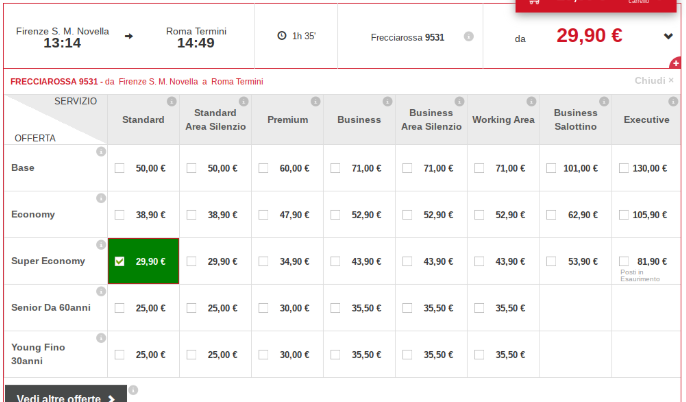Click Standard column header
Screen dimensions: 686x402
(x=143, y=119)
